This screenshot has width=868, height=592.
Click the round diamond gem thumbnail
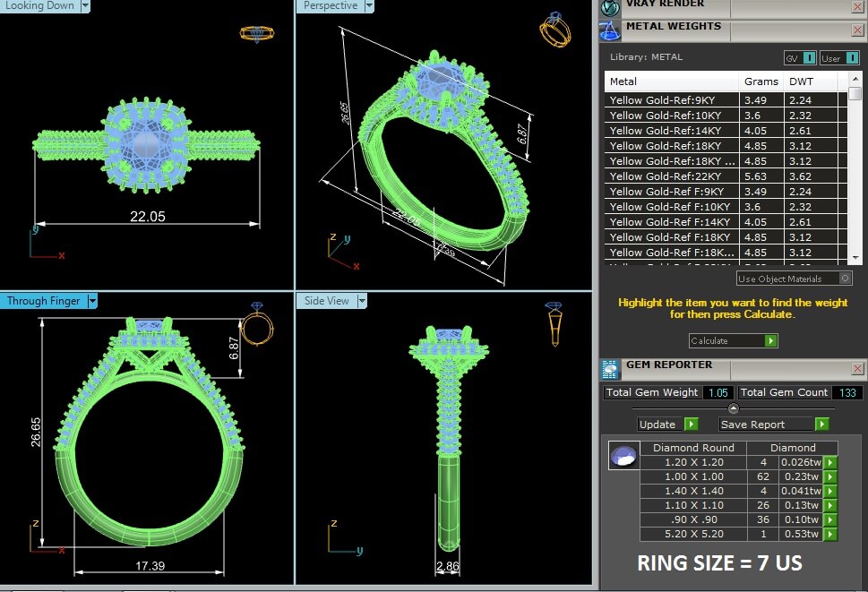tap(622, 455)
